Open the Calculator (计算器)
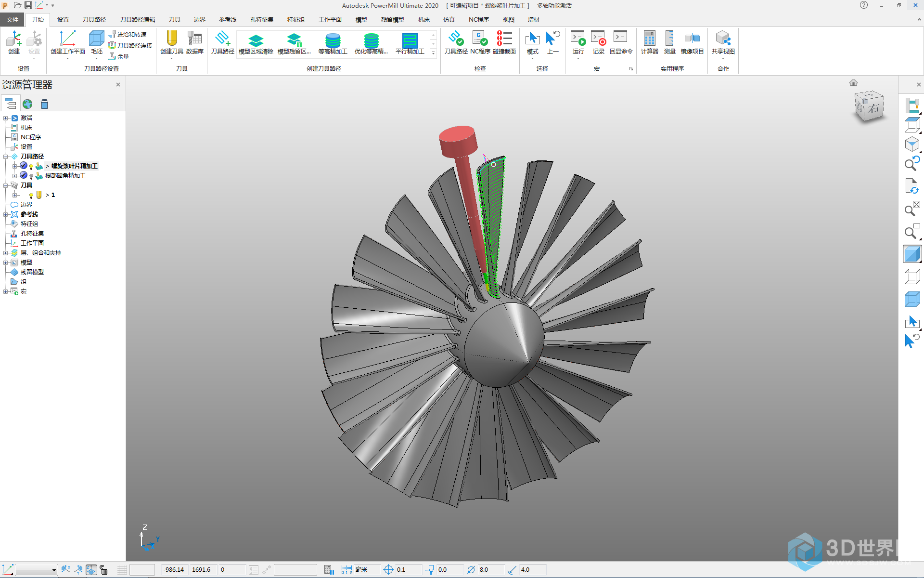924x578 pixels. click(649, 42)
